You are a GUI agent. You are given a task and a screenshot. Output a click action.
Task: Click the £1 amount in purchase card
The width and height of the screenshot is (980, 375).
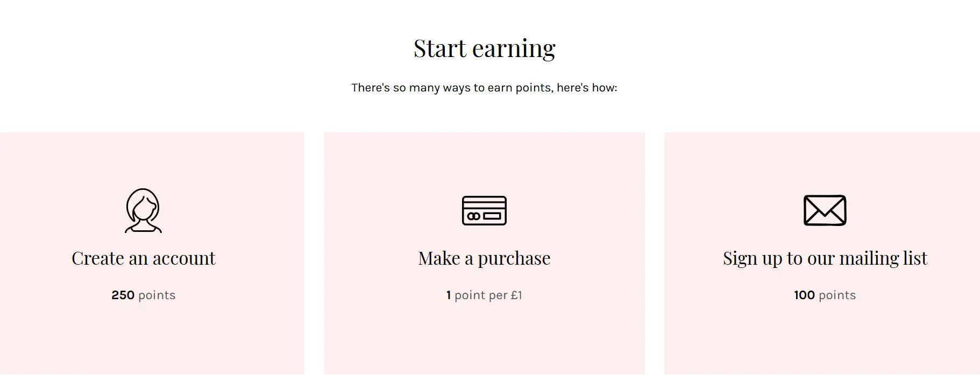(x=516, y=295)
